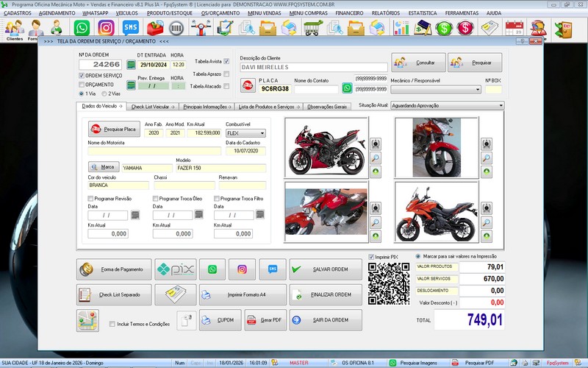
Task: Click the red icon next to the Placa field
Action: coord(247,87)
